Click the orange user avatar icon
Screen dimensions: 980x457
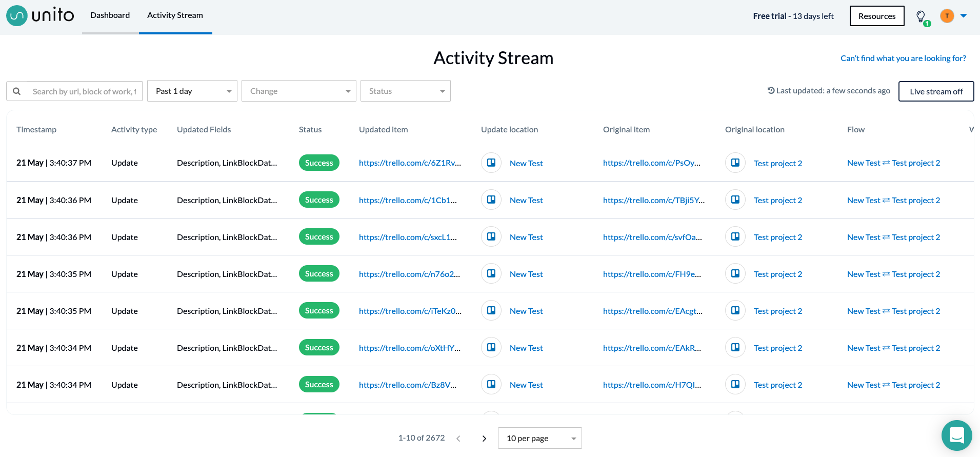coord(947,16)
